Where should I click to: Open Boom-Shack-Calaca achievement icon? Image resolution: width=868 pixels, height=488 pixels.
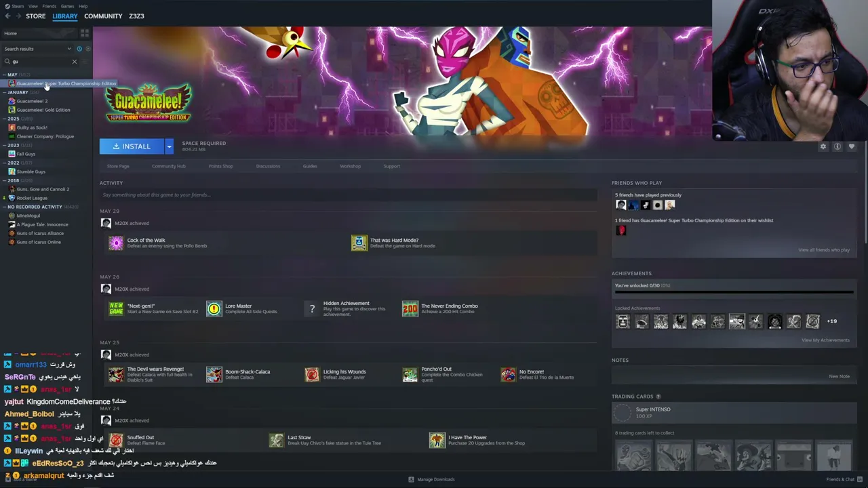[214, 374]
